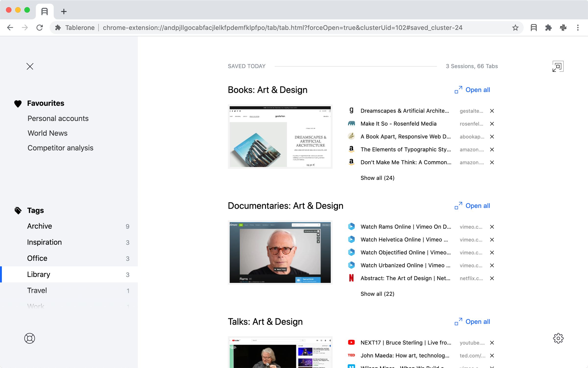Select World News in Favourites sidebar
Screen dimensions: 588x368
tap(47, 133)
